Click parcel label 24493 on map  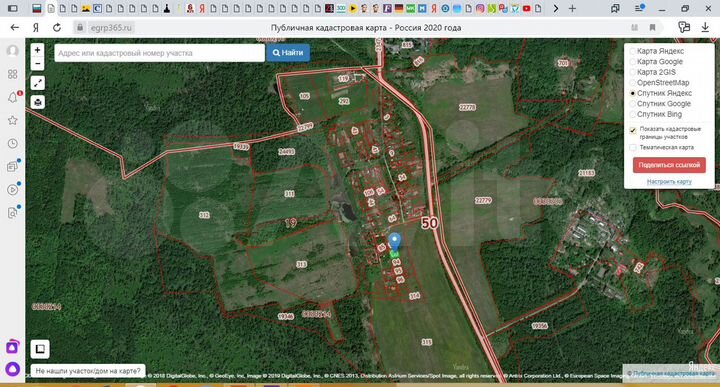pyautogui.click(x=287, y=151)
